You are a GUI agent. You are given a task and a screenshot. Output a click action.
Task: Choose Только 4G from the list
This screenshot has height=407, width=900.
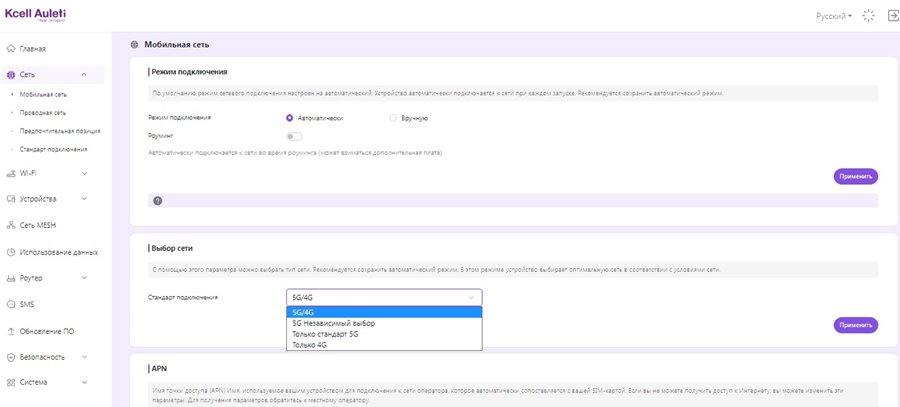(310, 345)
